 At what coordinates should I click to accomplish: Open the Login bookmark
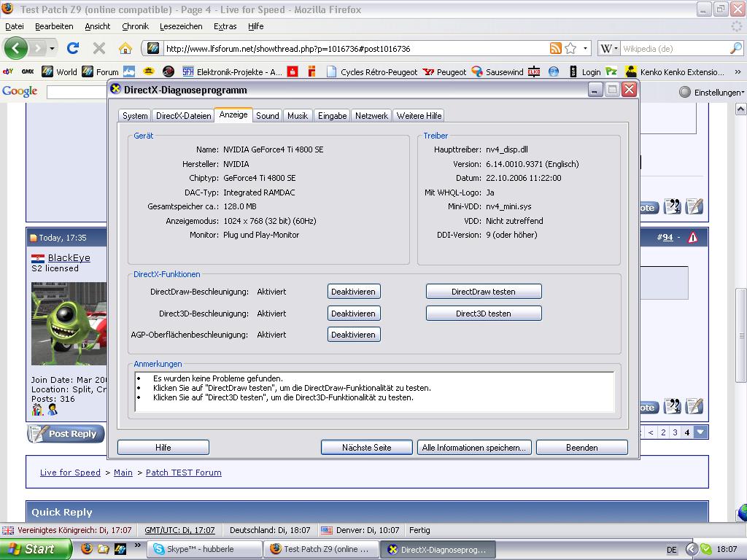(585, 72)
